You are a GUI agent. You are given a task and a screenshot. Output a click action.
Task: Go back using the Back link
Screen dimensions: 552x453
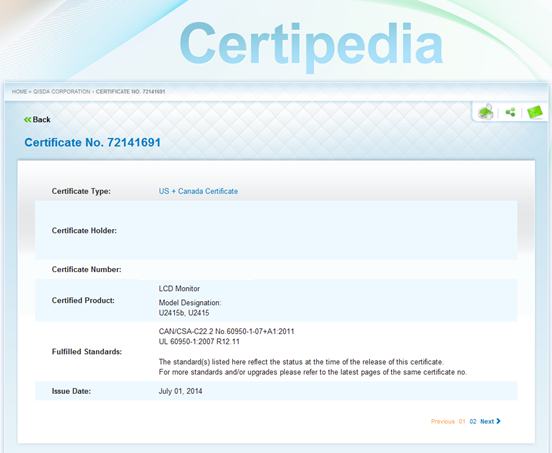pyautogui.click(x=37, y=120)
